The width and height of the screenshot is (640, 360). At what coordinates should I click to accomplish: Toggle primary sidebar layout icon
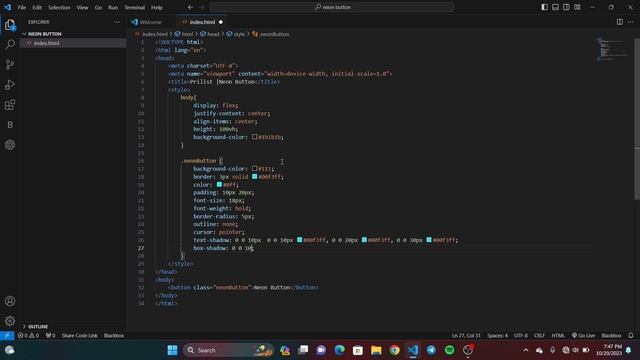(544, 7)
